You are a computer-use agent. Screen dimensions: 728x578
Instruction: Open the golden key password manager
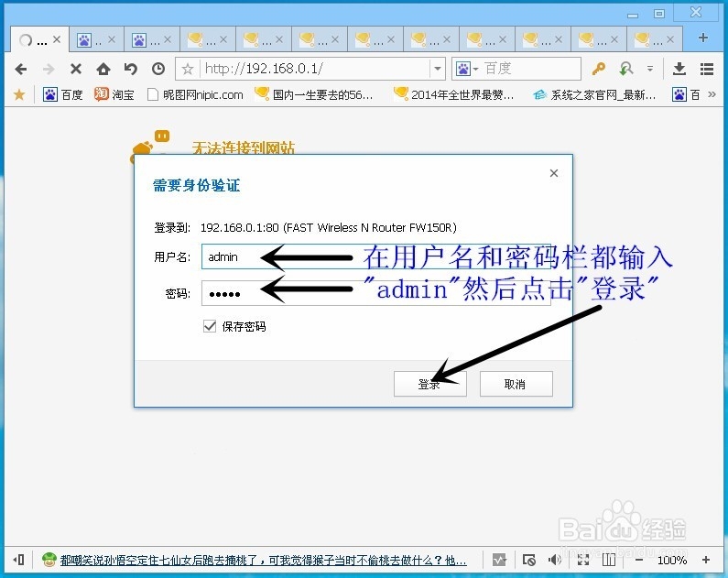(599, 70)
